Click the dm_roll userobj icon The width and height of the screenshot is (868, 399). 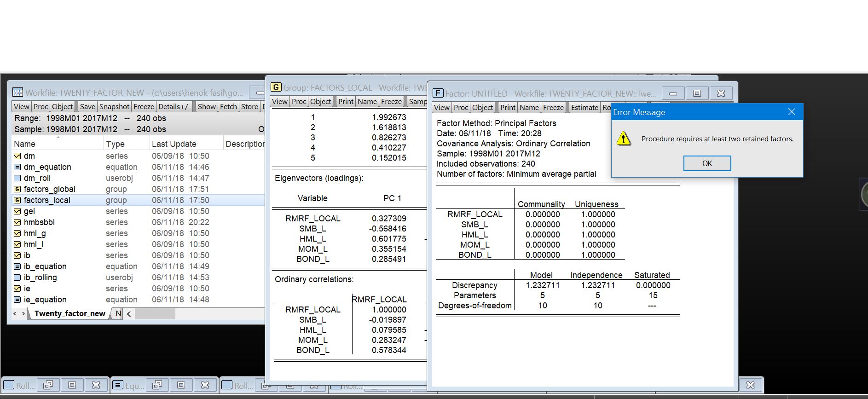coord(17,178)
